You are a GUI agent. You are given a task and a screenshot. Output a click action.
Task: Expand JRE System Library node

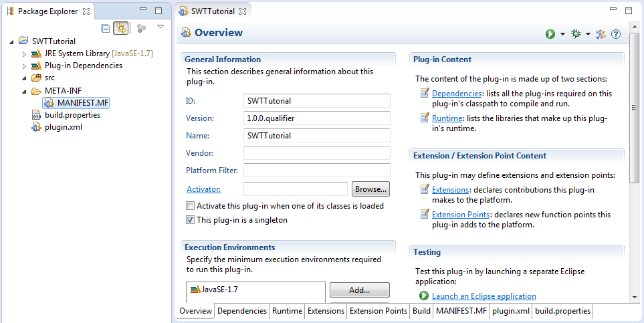[24, 53]
